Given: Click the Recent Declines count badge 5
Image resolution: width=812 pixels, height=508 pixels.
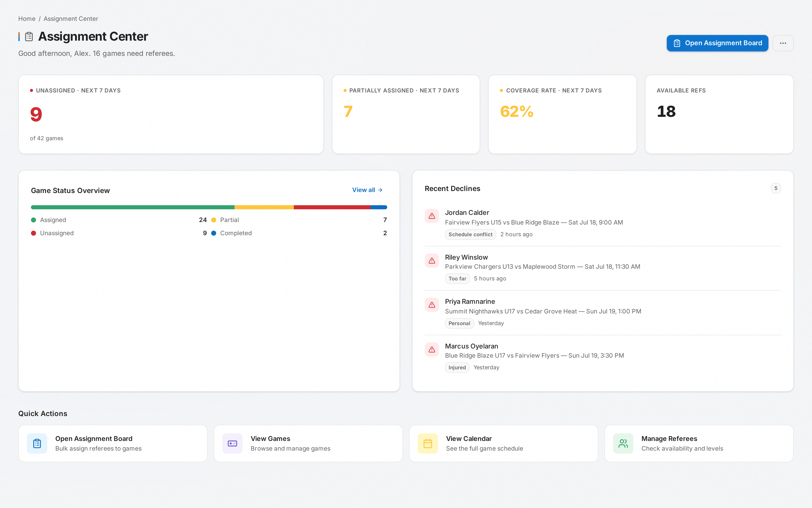Looking at the screenshot, I should 776,188.
